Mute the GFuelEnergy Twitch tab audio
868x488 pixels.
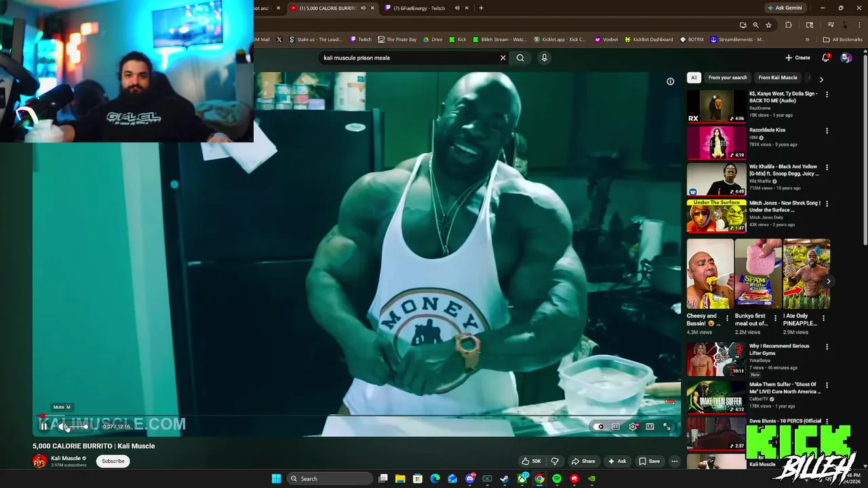tap(457, 8)
